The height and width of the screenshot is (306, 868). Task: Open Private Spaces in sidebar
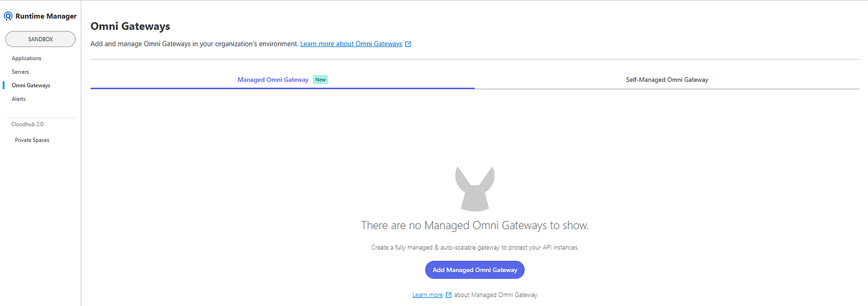pos(32,140)
